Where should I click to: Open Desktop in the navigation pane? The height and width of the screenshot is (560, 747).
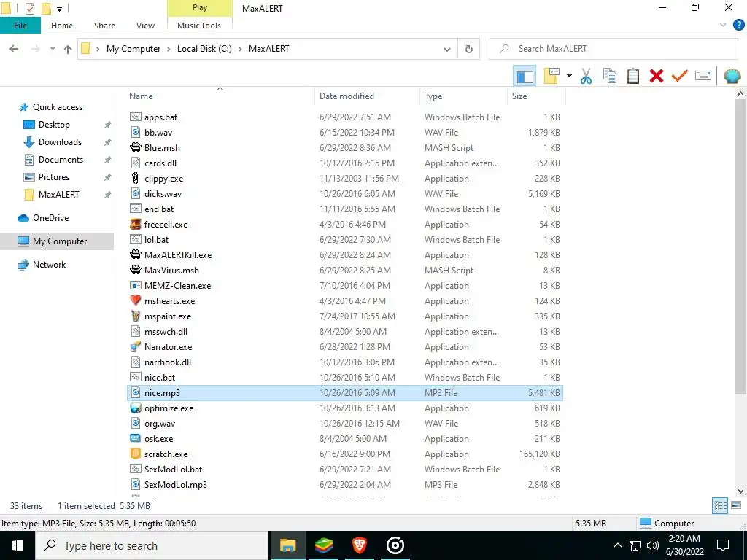tap(54, 125)
